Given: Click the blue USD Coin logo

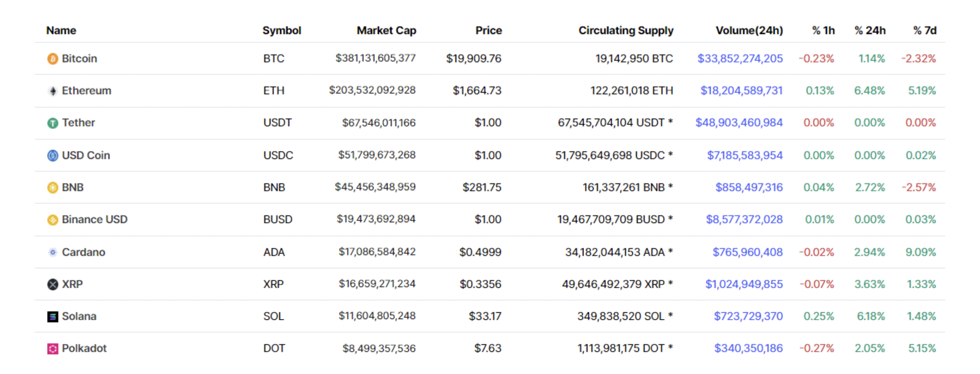Looking at the screenshot, I should [52, 155].
